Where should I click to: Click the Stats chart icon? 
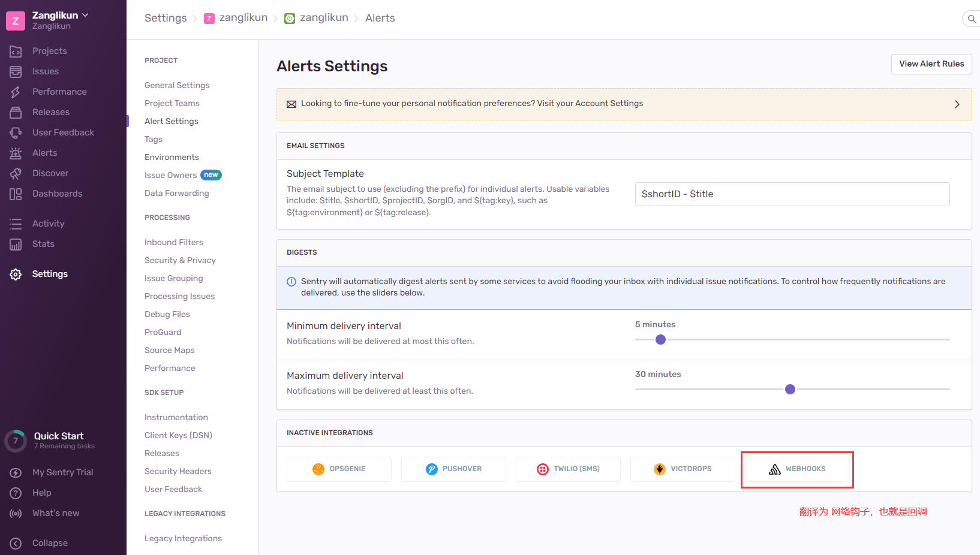[x=16, y=245]
